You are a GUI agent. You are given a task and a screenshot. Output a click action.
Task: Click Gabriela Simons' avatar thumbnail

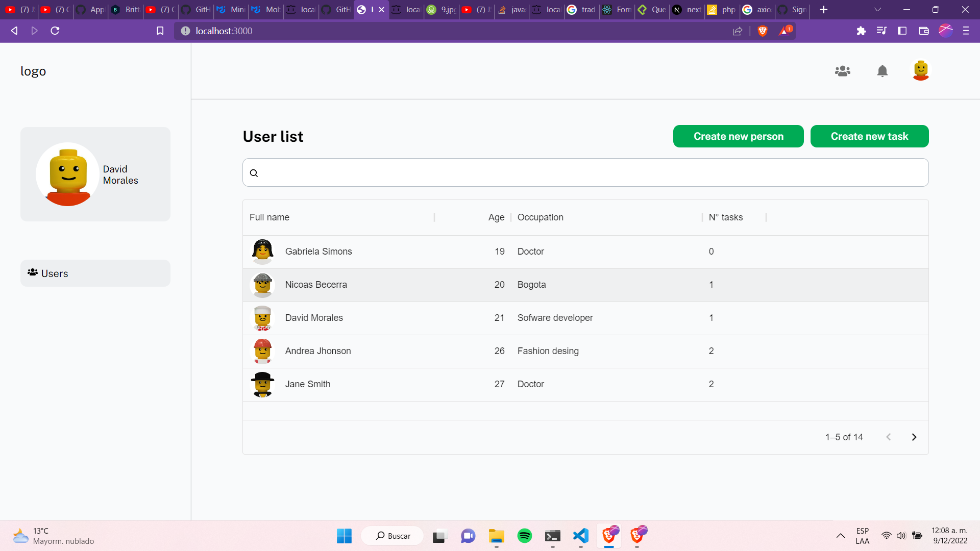tap(262, 252)
